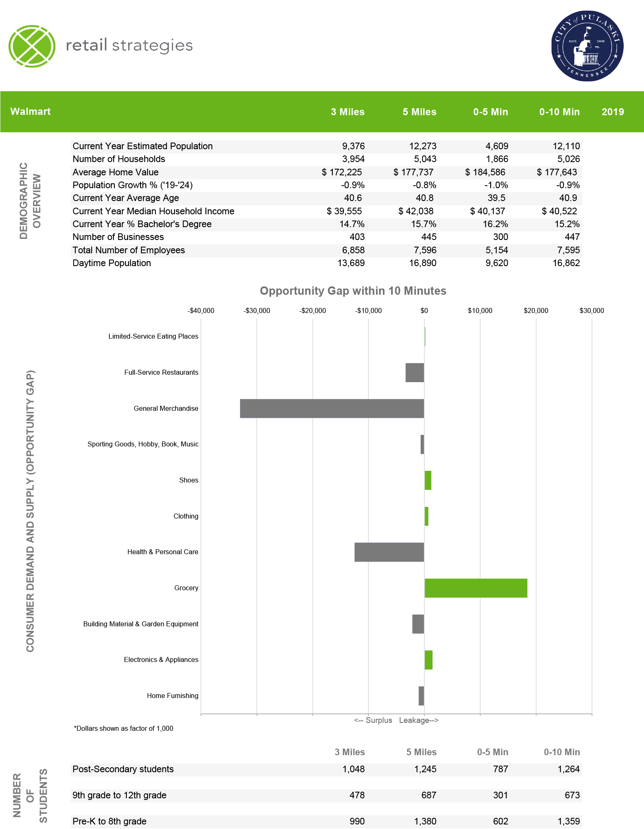644x829 pixels.
Task: Click the 'Opportunity Gap within 10 Minutes' chart title
Action: (353, 291)
